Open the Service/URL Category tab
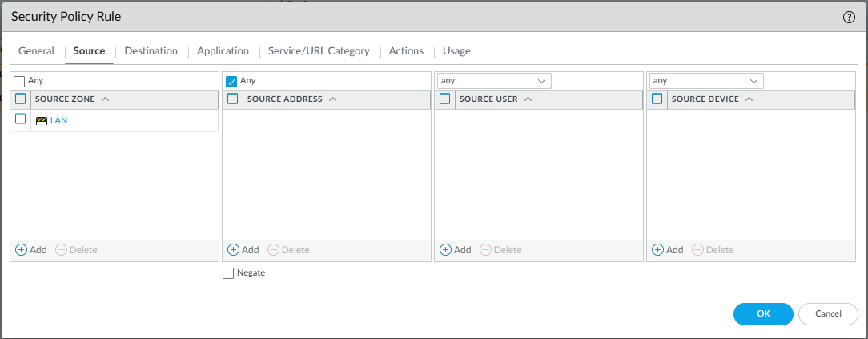868x339 pixels. (319, 51)
